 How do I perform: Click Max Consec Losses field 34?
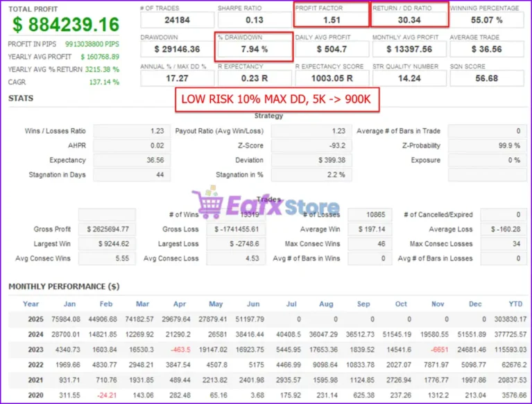[504, 244]
